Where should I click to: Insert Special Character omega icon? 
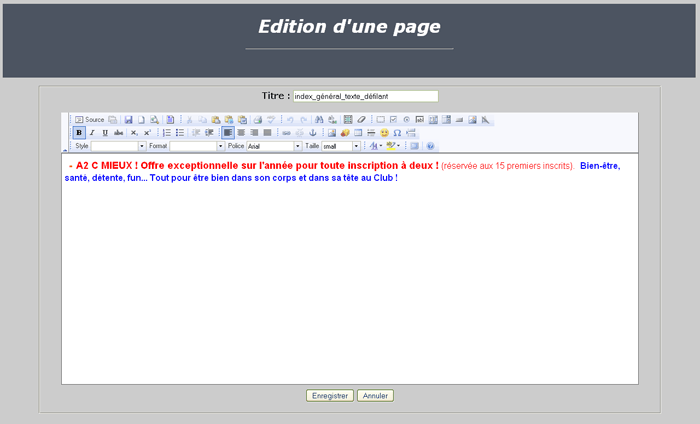pos(397,133)
